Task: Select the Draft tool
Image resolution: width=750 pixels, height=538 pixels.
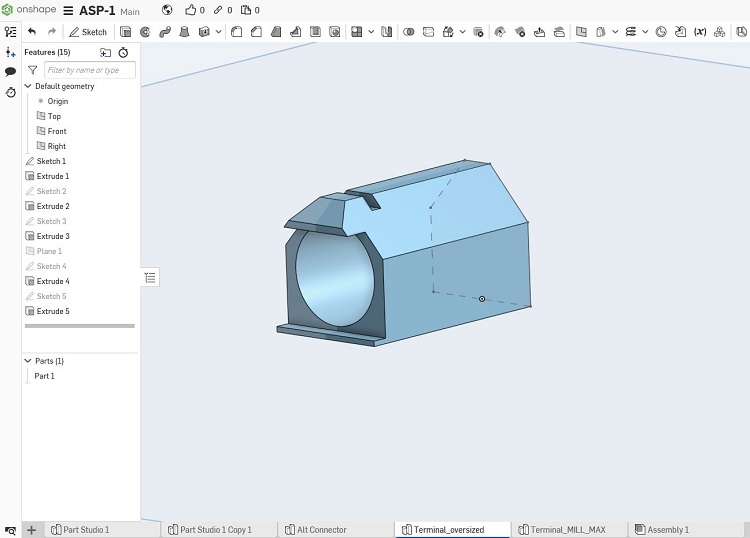Action: (276, 32)
